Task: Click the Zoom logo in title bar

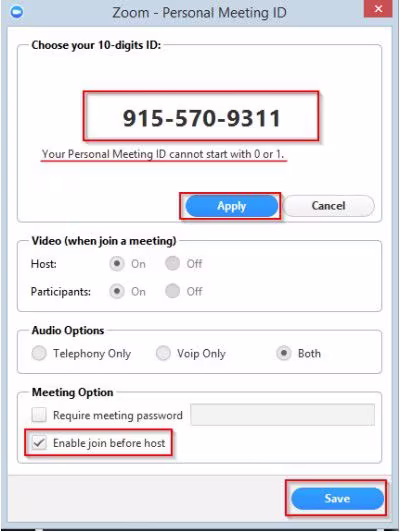Action: point(17,12)
